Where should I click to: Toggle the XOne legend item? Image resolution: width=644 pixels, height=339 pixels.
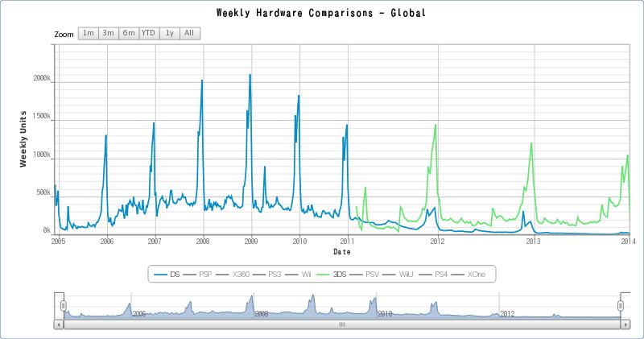tap(469, 274)
